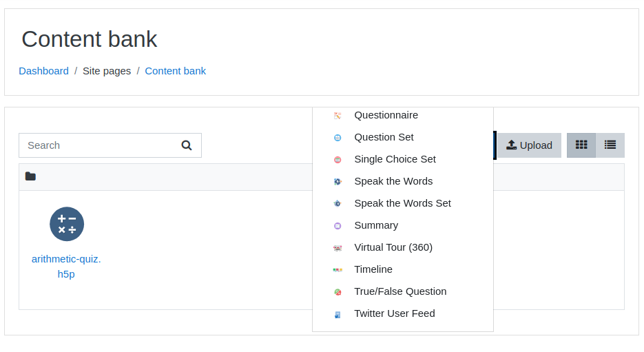Image resolution: width=644 pixels, height=352 pixels.
Task: Click the dark Add dropdown button edge
Action: click(x=495, y=145)
